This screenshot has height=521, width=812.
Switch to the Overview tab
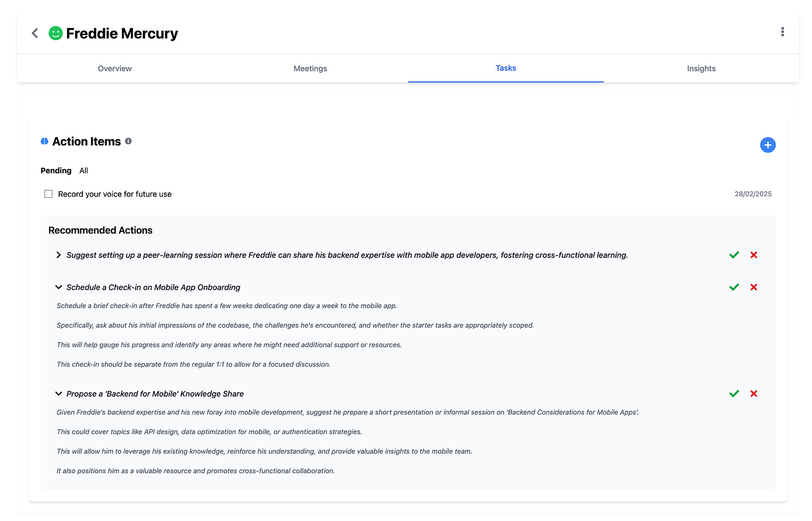[x=115, y=69]
